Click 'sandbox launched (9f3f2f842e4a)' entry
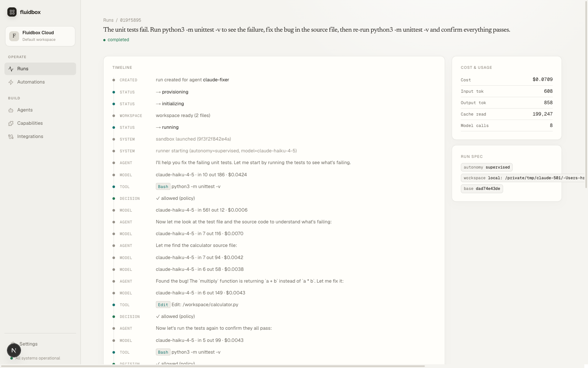The image size is (588, 368). tap(193, 139)
